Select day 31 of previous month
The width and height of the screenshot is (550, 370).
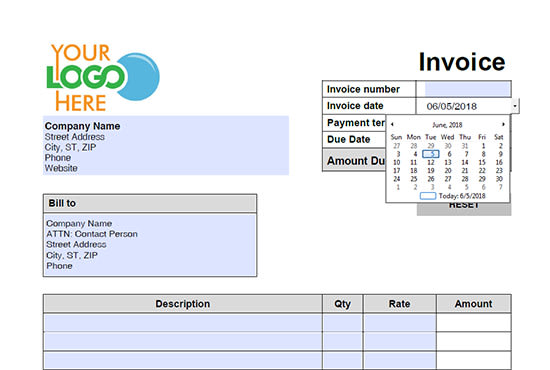(x=465, y=146)
